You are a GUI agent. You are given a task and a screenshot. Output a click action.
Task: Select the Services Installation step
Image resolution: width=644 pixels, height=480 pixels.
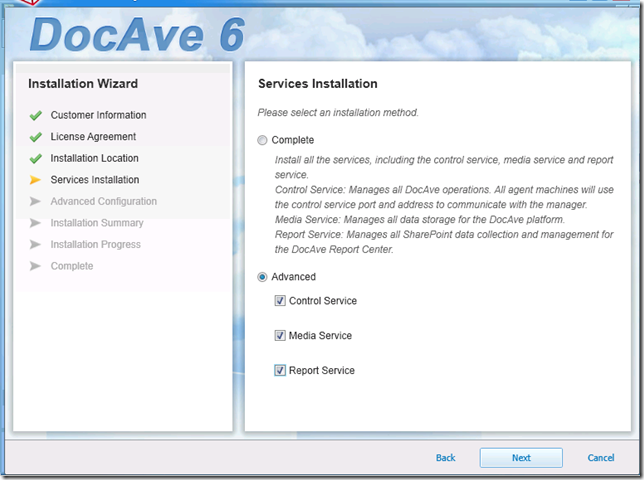95,180
